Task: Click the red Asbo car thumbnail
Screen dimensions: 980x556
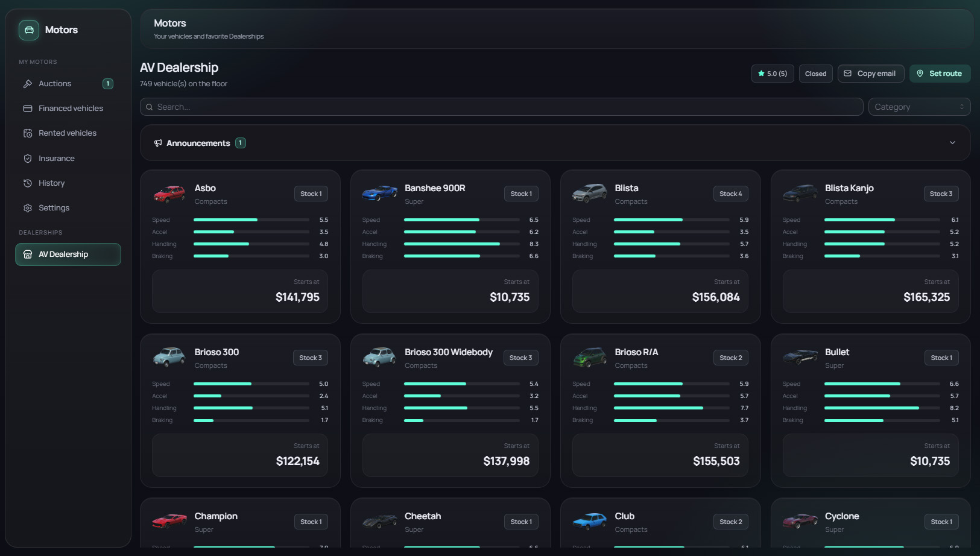Action: [x=169, y=194]
